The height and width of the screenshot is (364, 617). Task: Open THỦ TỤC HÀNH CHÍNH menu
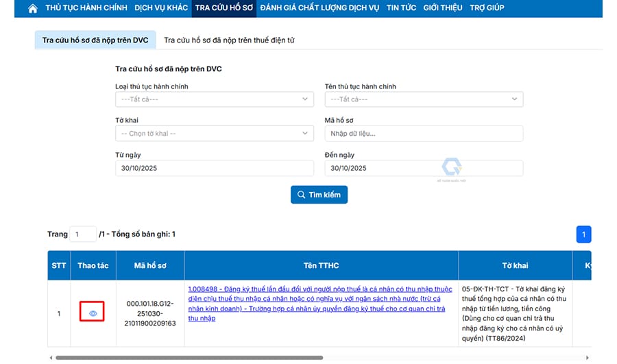[x=87, y=8]
